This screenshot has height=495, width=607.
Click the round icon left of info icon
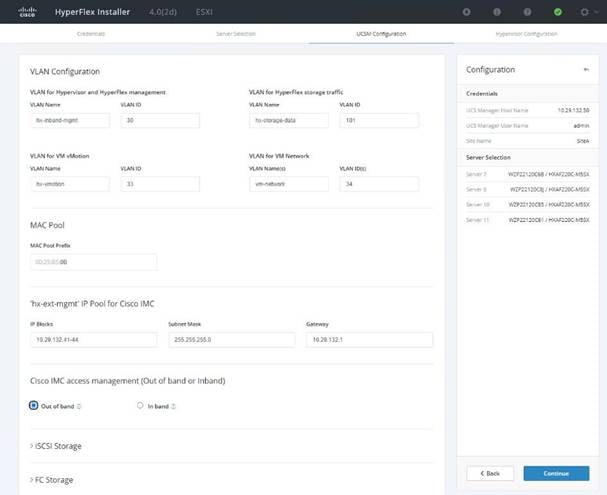pyautogui.click(x=466, y=12)
